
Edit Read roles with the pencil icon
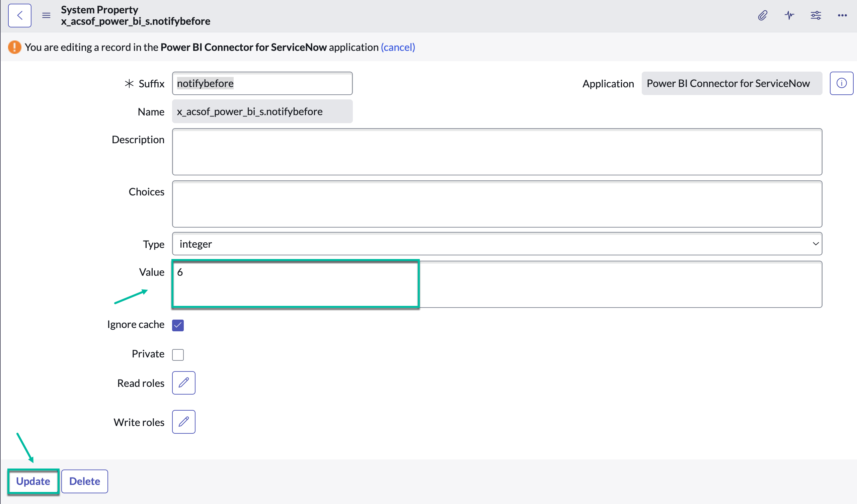pyautogui.click(x=183, y=383)
